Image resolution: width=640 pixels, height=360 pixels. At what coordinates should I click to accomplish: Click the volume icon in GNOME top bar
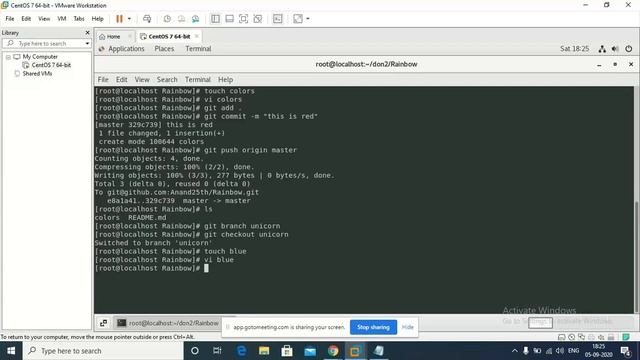pyautogui.click(x=615, y=49)
